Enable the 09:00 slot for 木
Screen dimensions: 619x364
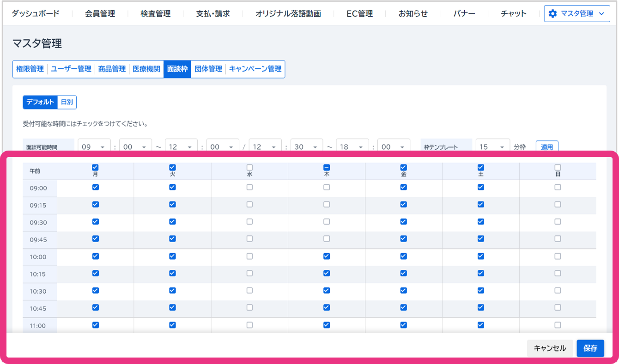pos(327,188)
